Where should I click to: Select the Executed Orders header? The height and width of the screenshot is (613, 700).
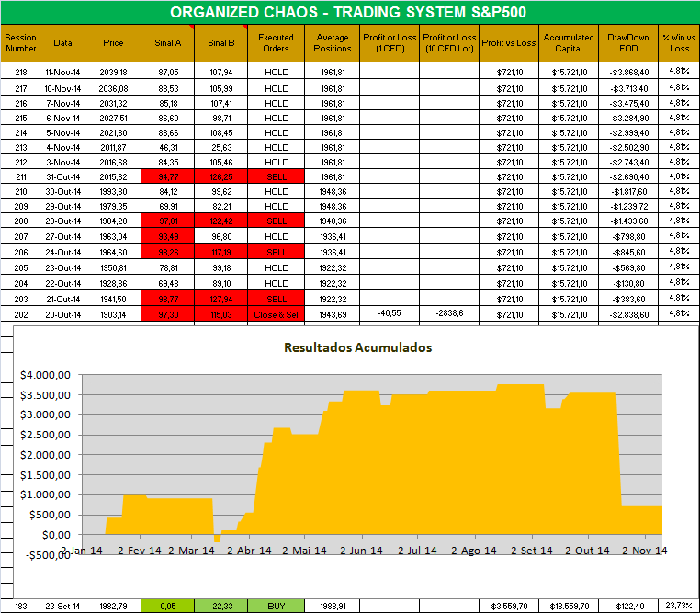coord(276,43)
